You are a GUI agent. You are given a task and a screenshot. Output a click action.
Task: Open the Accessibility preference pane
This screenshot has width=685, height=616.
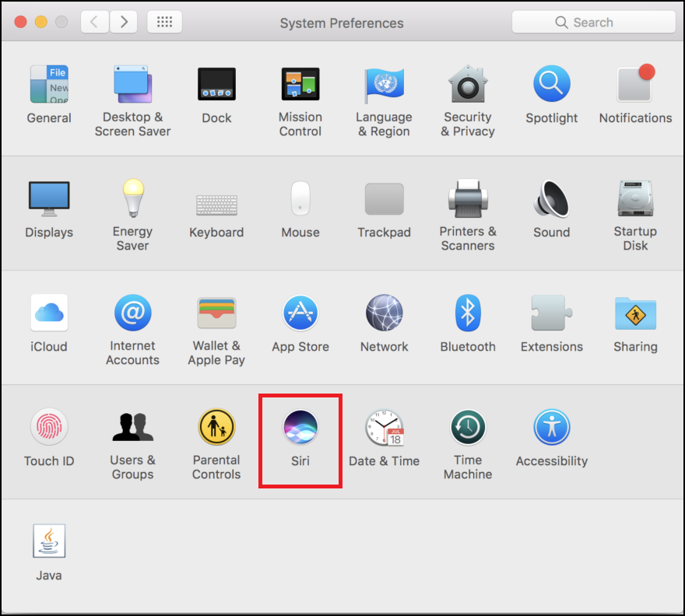551,428
